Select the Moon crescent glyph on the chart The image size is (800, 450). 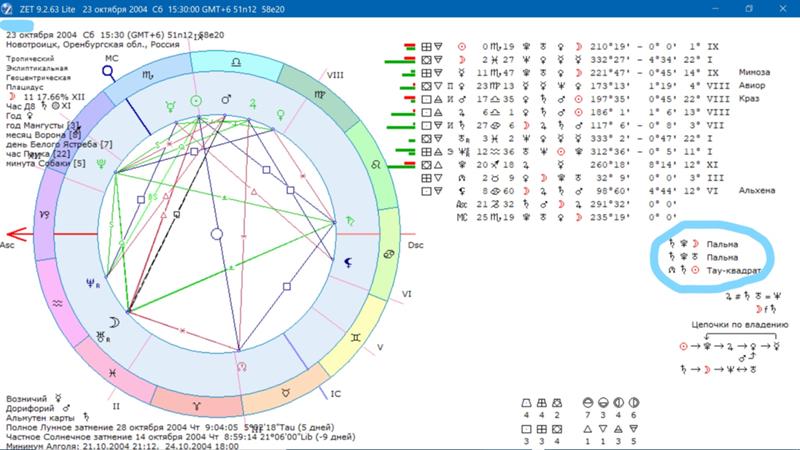coord(114,322)
